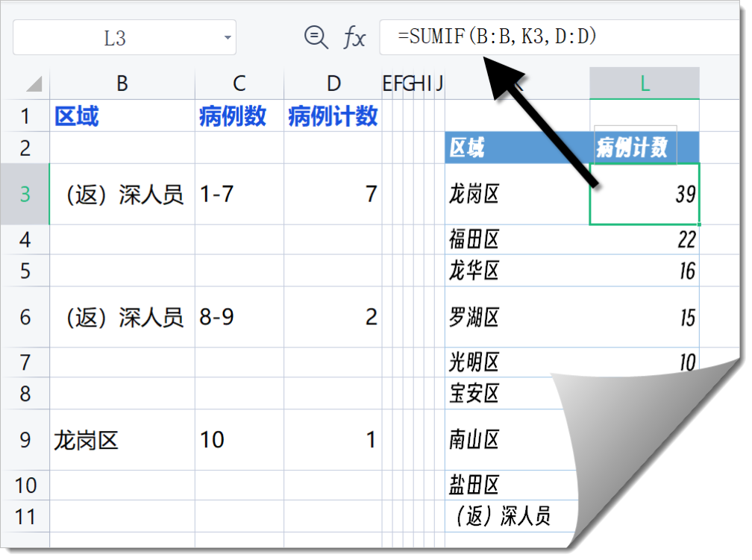Select row 1 header

pyautogui.click(x=25, y=116)
